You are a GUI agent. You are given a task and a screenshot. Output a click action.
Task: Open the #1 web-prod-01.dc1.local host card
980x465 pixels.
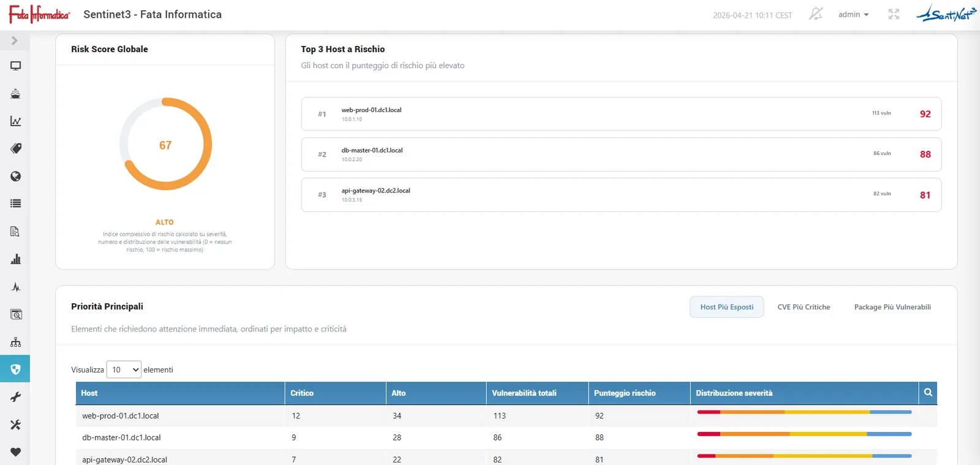pos(621,114)
